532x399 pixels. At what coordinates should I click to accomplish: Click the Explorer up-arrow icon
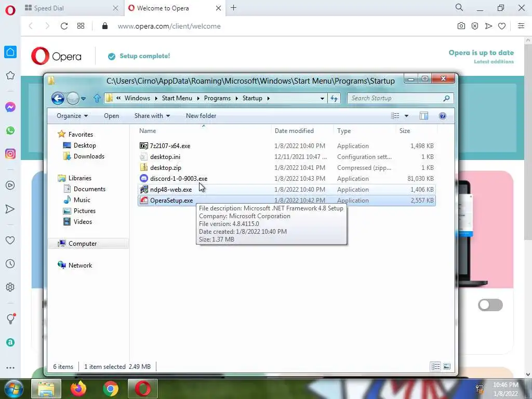point(97,98)
